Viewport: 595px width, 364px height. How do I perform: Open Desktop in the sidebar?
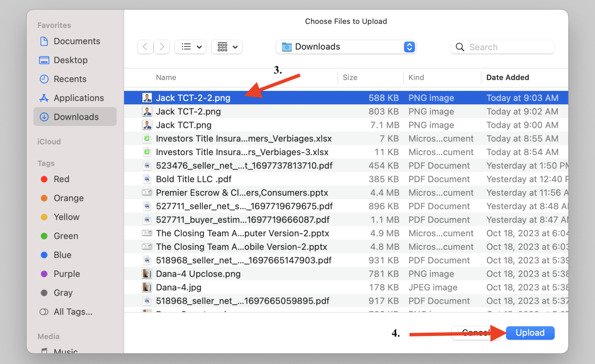[x=70, y=60]
